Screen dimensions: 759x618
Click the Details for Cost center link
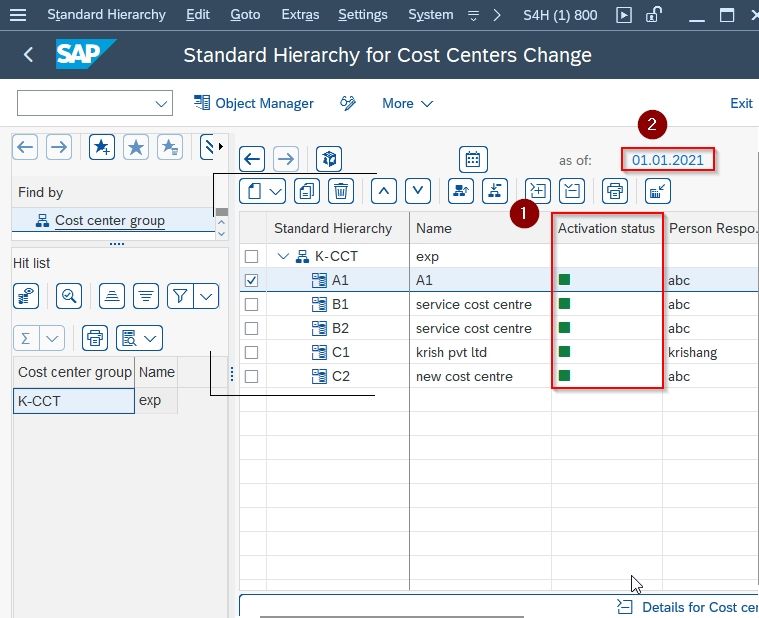coord(687,607)
